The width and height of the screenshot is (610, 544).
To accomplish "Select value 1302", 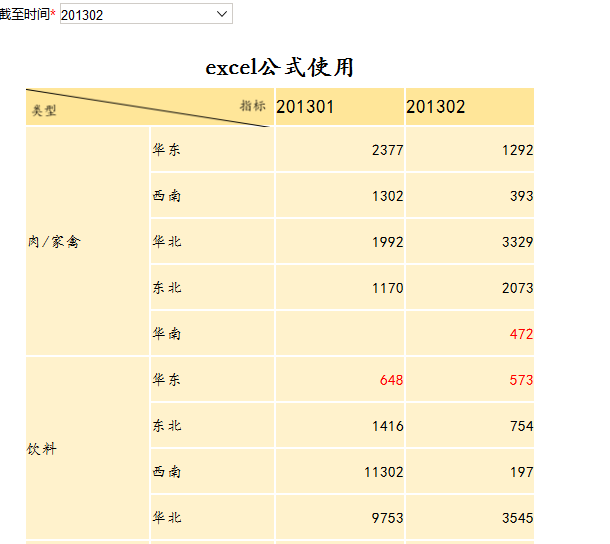I will point(387,196).
